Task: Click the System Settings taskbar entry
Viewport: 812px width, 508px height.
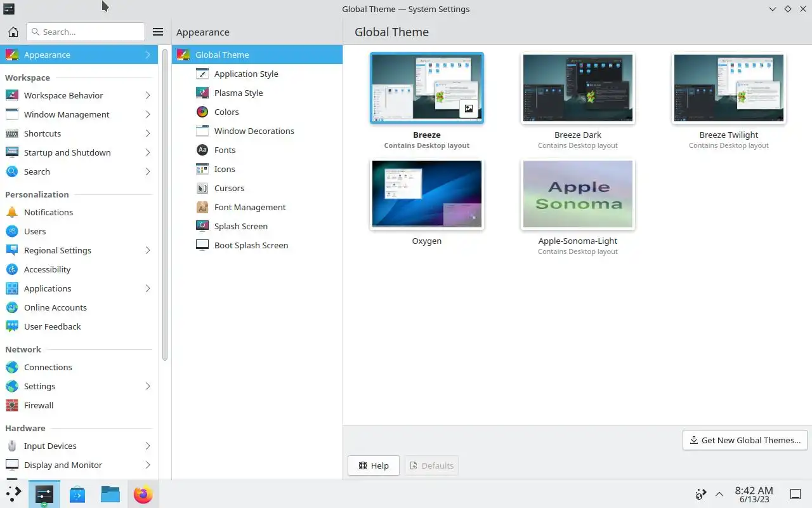Action: 44,494
